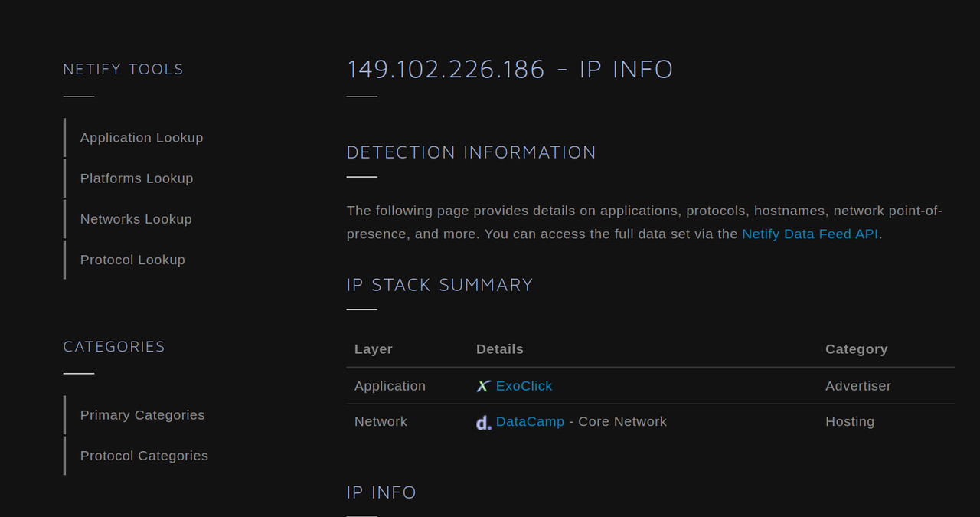Click the DataCamp logo icon
This screenshot has width=980, height=517.
click(x=483, y=422)
